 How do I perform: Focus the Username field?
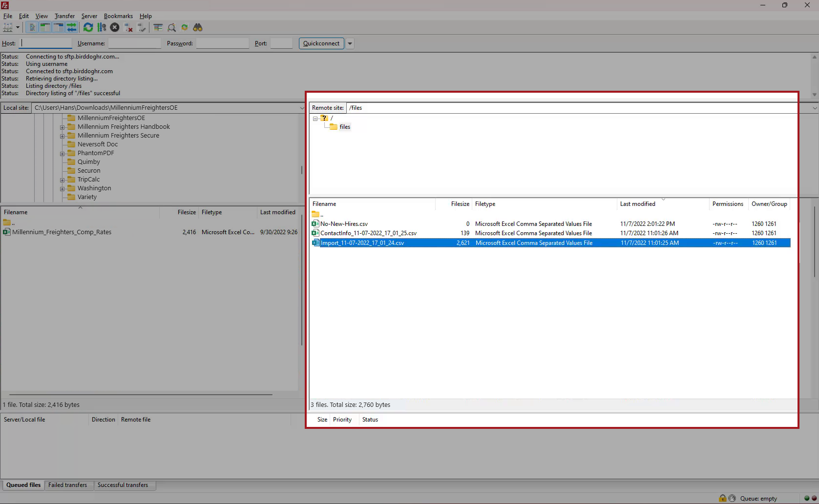[134, 43]
